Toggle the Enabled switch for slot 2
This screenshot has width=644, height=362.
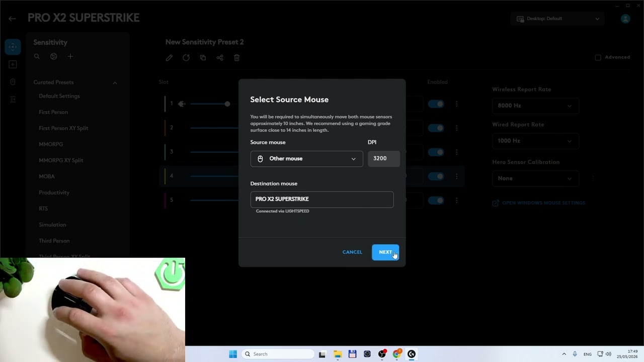tap(436, 128)
